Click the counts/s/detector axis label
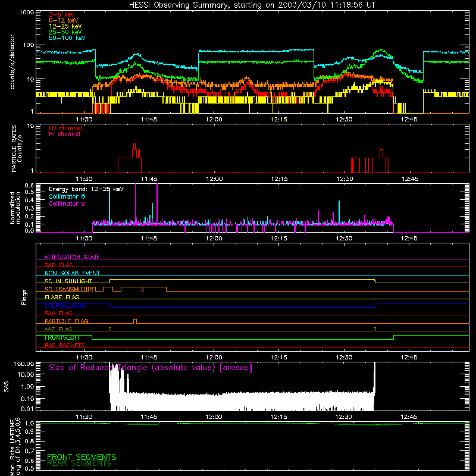476x476 pixels. [x=12, y=62]
